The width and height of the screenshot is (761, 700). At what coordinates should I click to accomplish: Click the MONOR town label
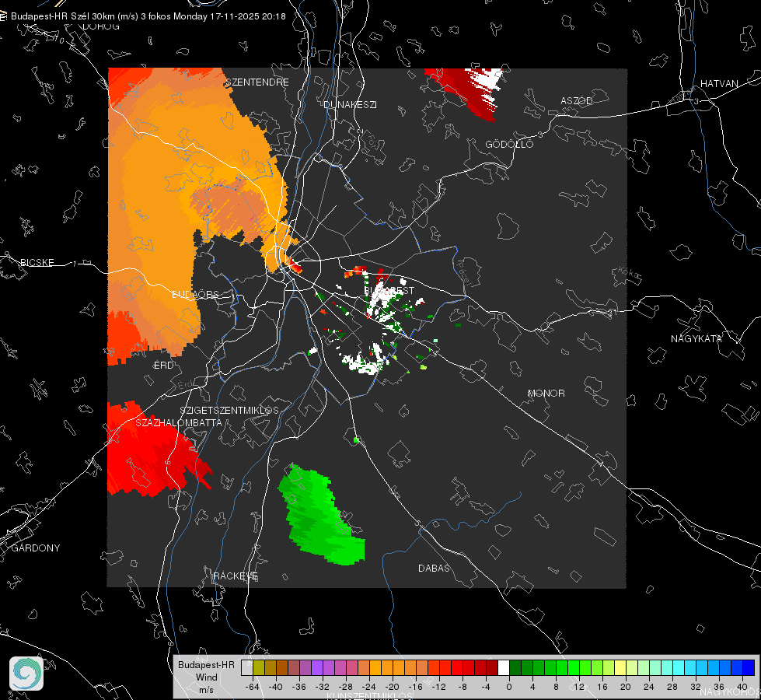[546, 393]
